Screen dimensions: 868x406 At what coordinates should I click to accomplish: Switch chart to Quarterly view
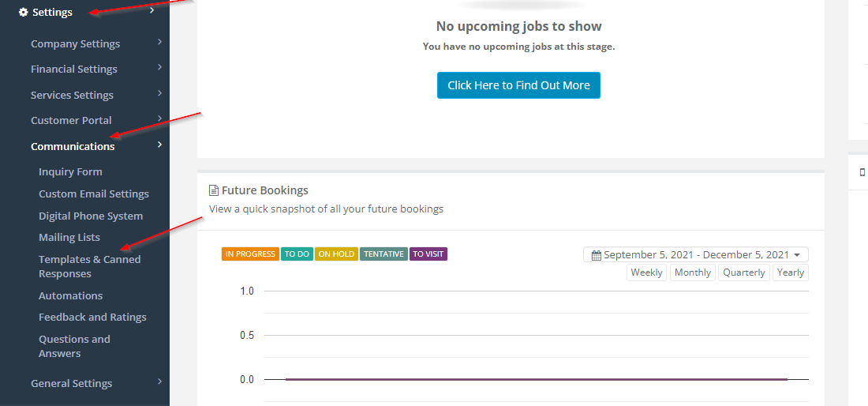click(x=744, y=273)
